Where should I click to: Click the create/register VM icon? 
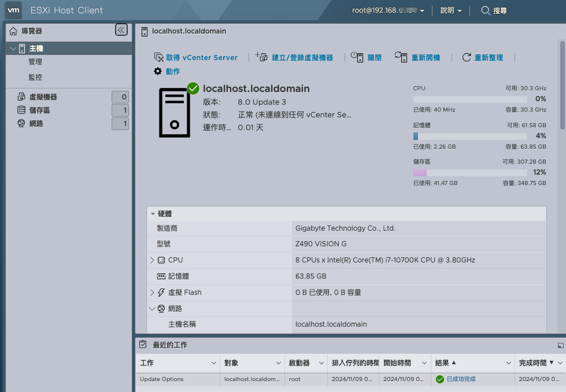[261, 57]
